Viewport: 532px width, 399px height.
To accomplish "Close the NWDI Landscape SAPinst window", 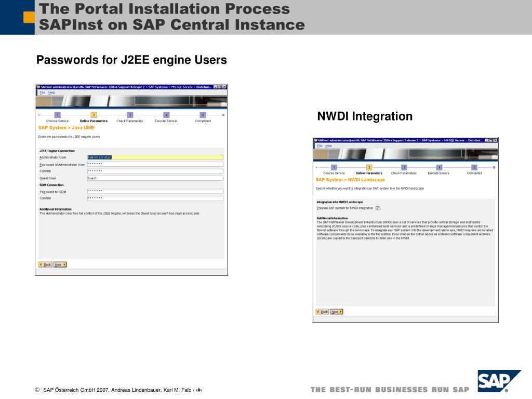I will tap(495, 140).
